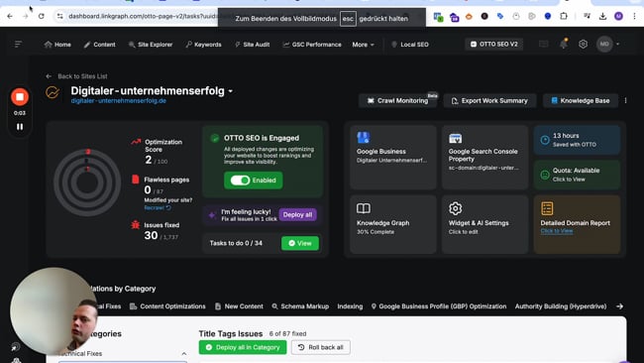The image size is (644, 363).
Task: Select the Content Optimizations category tab
Action: point(167,306)
